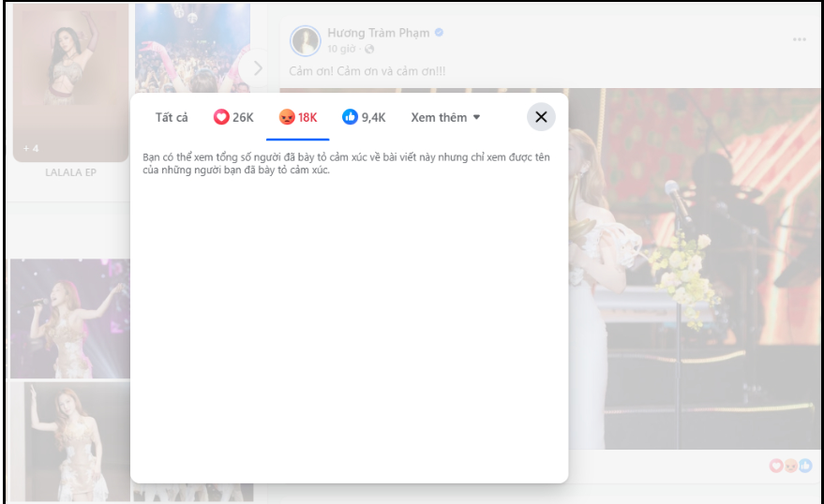The image size is (824, 504).
Task: Click the public globe privacy icon
Action: pos(369,49)
